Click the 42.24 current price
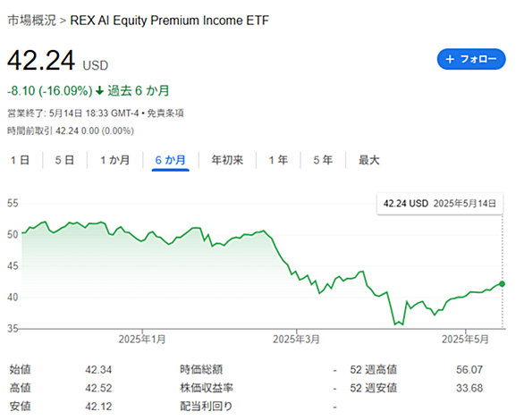Screen dimensions: 524x420 (x=41, y=61)
